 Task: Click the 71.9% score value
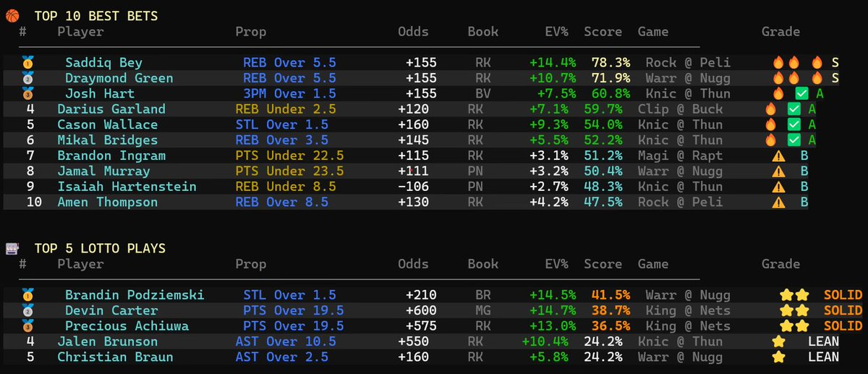tap(610, 78)
